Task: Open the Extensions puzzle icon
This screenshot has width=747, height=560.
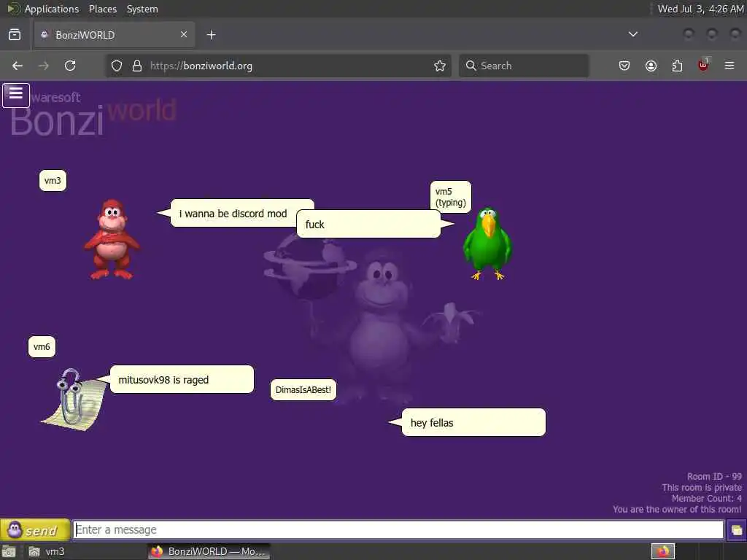Action: point(677,66)
